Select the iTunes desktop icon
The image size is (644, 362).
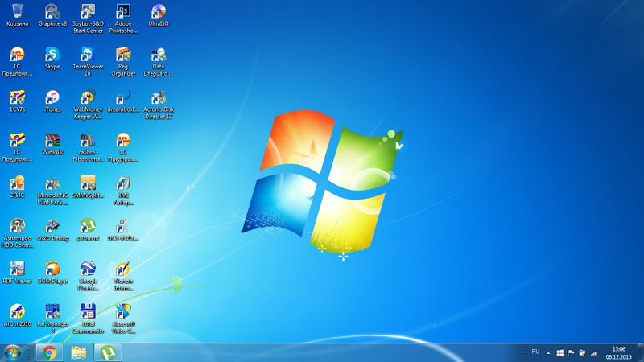(52, 97)
